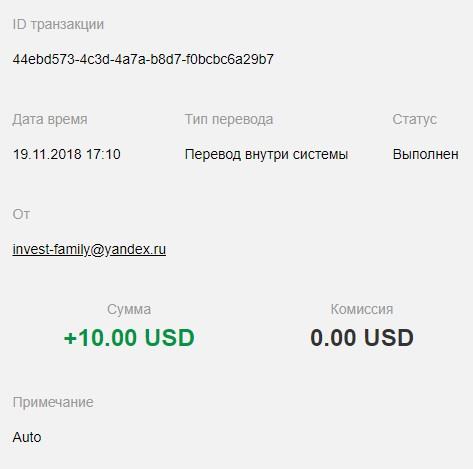This screenshot has width=473, height=469.
Task: Click the От sender label
Action: click(x=21, y=214)
